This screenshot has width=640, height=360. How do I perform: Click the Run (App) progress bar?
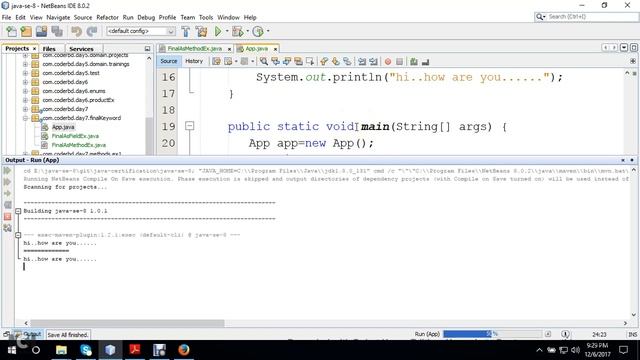point(492,334)
